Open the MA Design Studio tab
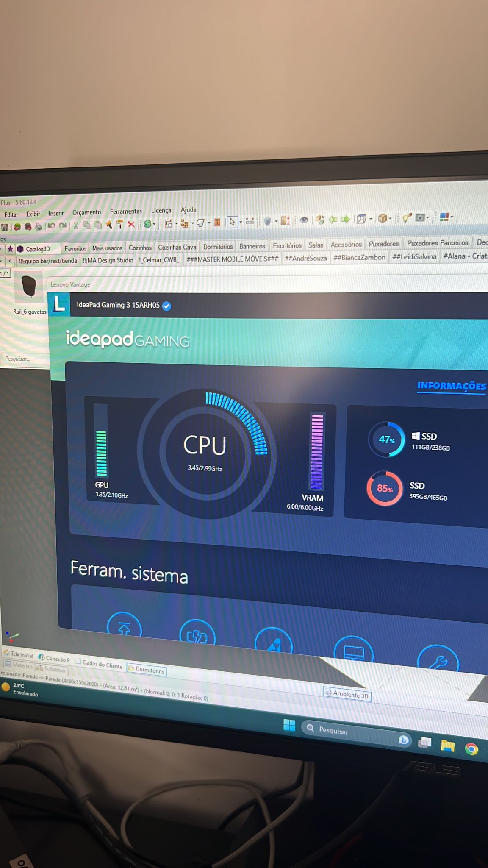The width and height of the screenshot is (488, 868). [x=108, y=260]
